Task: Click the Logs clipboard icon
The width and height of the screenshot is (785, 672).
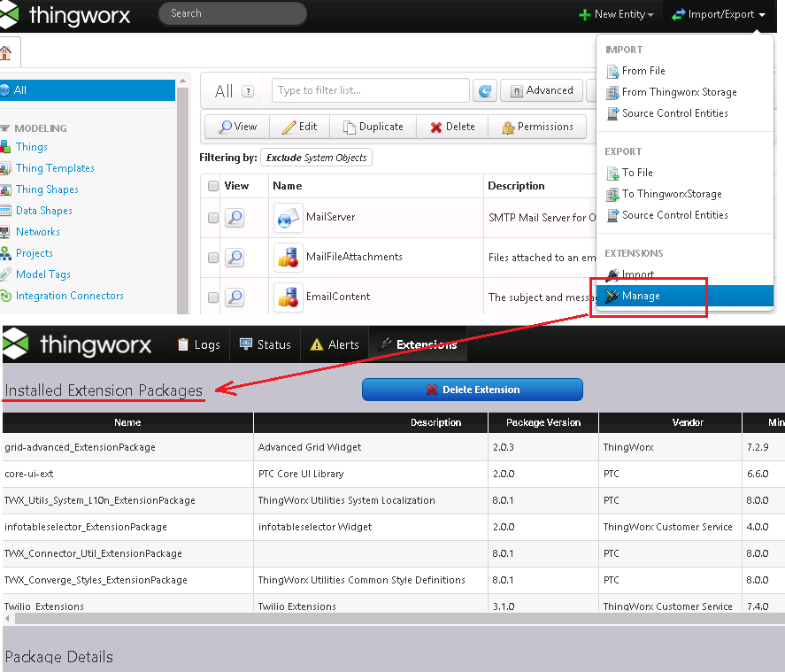Action: coord(183,344)
